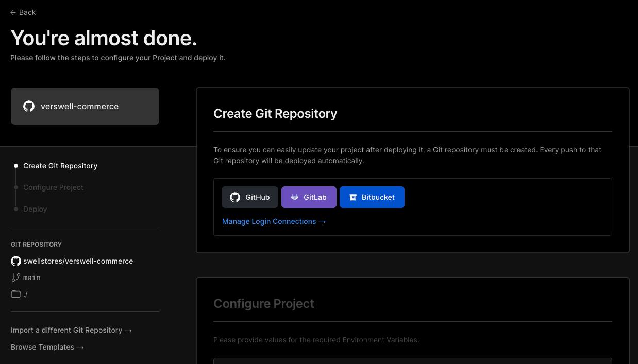
Task: Click the GitHub octocat icon in button
Action: [235, 197]
